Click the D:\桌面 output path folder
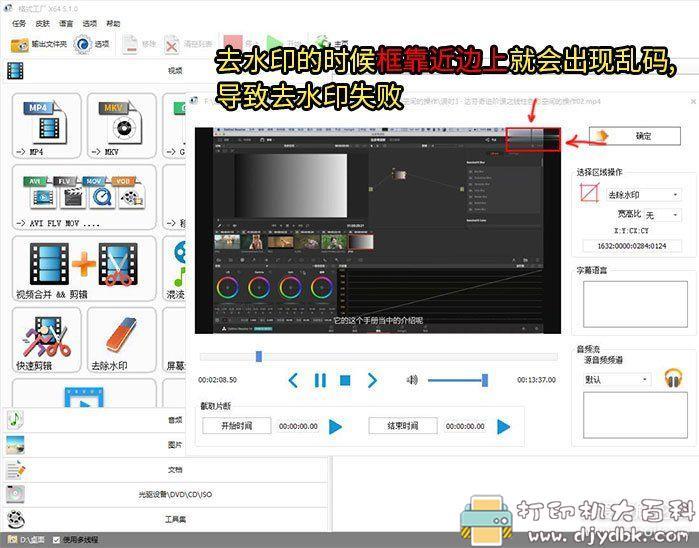 point(26,540)
